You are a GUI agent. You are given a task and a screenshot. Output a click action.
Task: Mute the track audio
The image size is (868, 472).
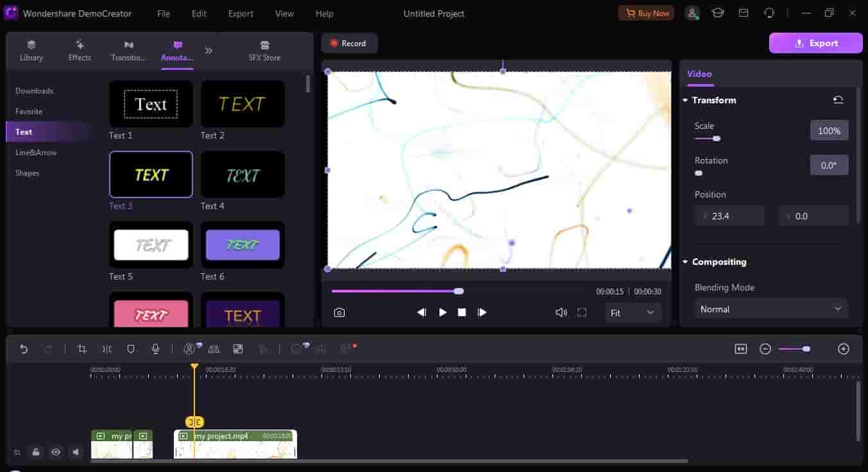(76, 452)
